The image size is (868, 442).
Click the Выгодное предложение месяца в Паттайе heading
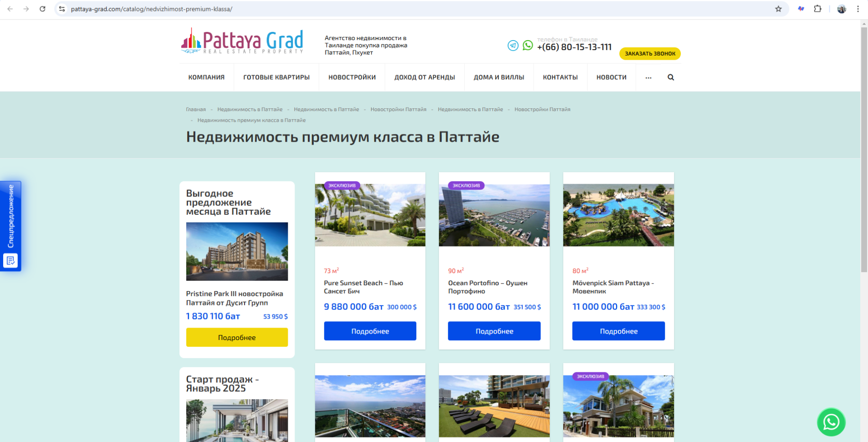pyautogui.click(x=228, y=202)
